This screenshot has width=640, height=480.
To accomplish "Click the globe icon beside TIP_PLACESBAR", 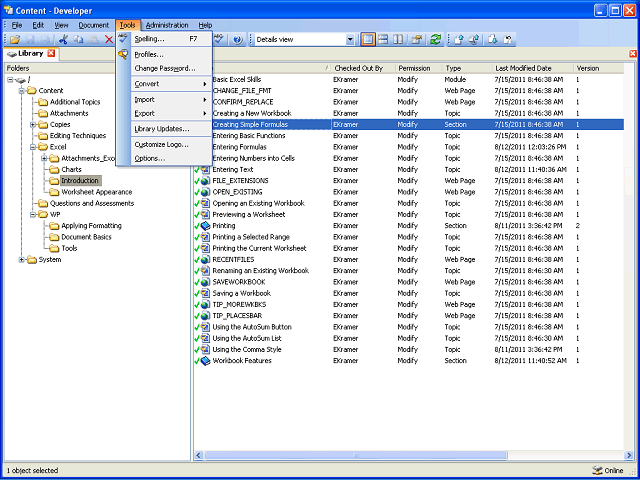I will (x=205, y=316).
